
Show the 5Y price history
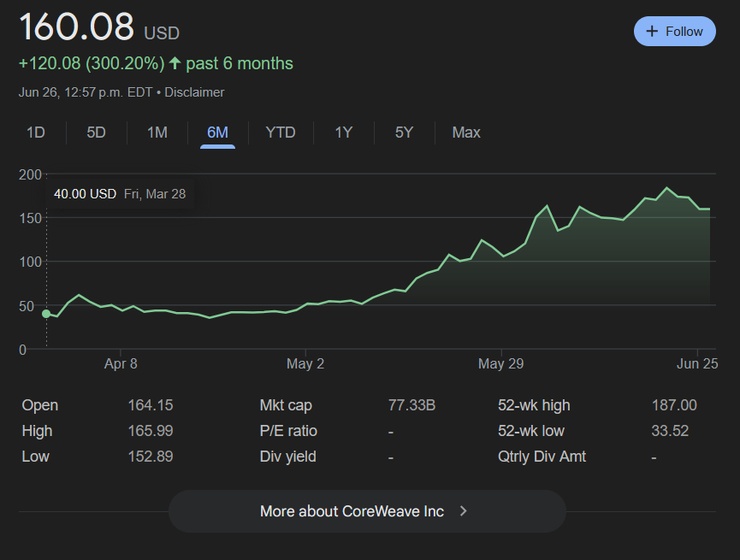click(x=404, y=133)
